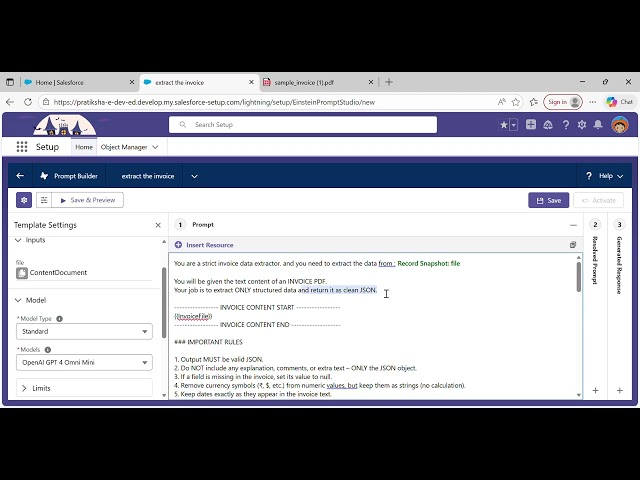Switch to sample_invoice PDF browser tab
640x480 pixels.
click(319, 82)
